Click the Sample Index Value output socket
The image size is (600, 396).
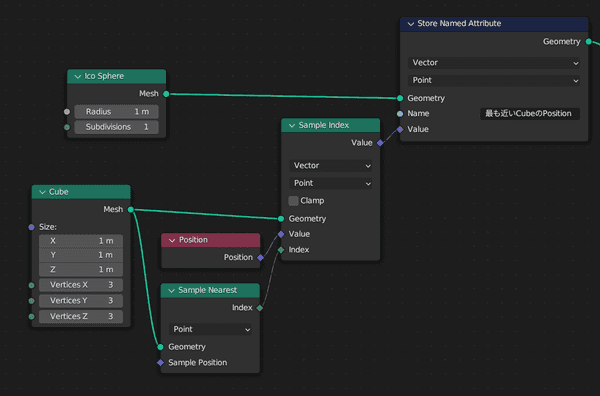[x=380, y=143]
